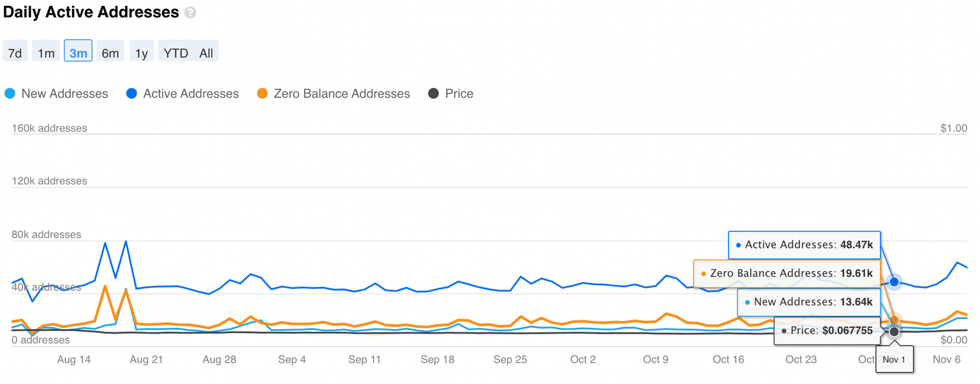
Task: Select the 1m time range
Action: [x=46, y=53]
